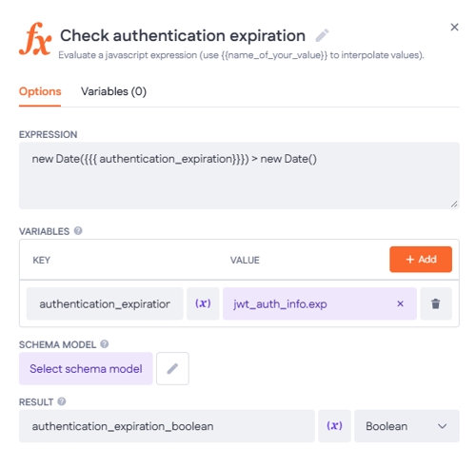Viewport: 476px width, 449px height.
Task: Close the Check authentication expiration panel
Action: click(454, 28)
